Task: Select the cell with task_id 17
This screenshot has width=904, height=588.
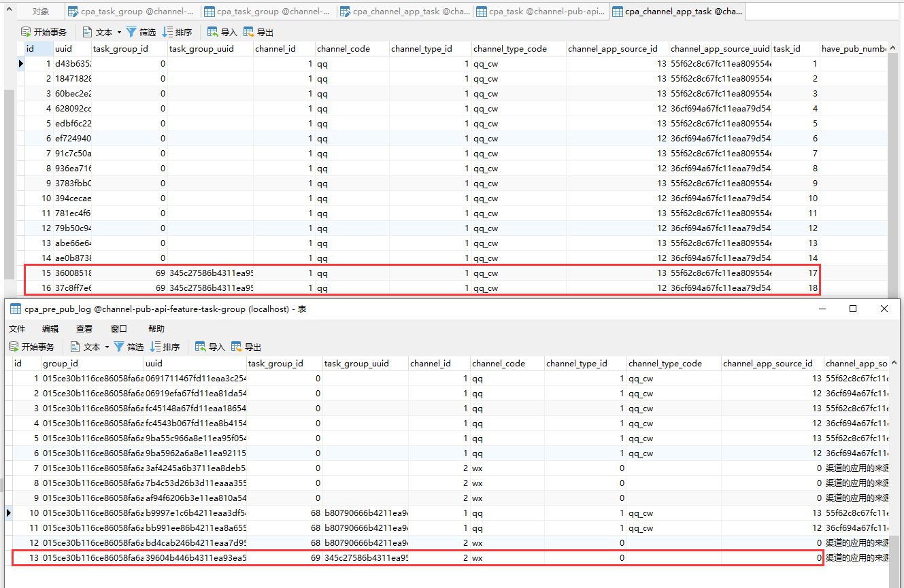Action: pyautogui.click(x=796, y=273)
